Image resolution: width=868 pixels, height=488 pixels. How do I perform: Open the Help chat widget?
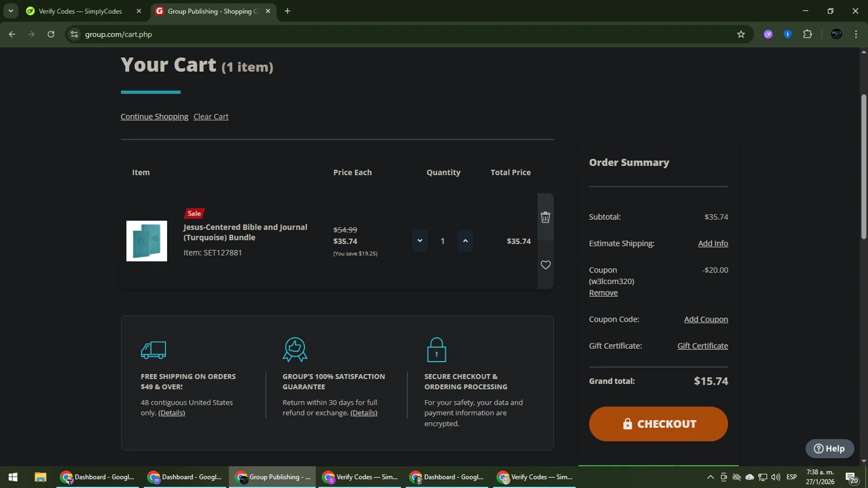tap(830, 449)
